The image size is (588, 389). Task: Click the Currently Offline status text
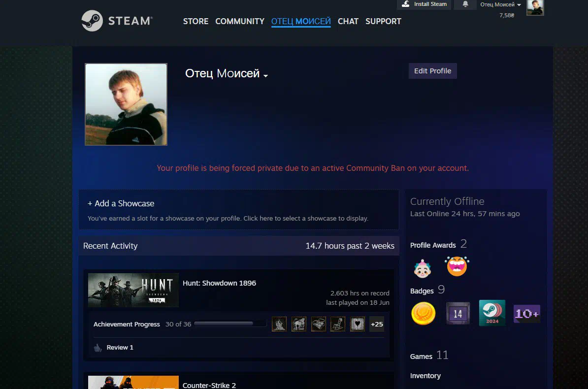[x=447, y=201]
